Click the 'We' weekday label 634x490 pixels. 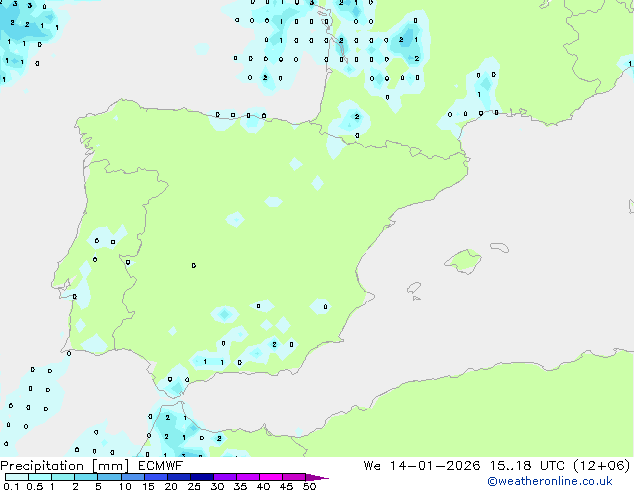(x=372, y=466)
